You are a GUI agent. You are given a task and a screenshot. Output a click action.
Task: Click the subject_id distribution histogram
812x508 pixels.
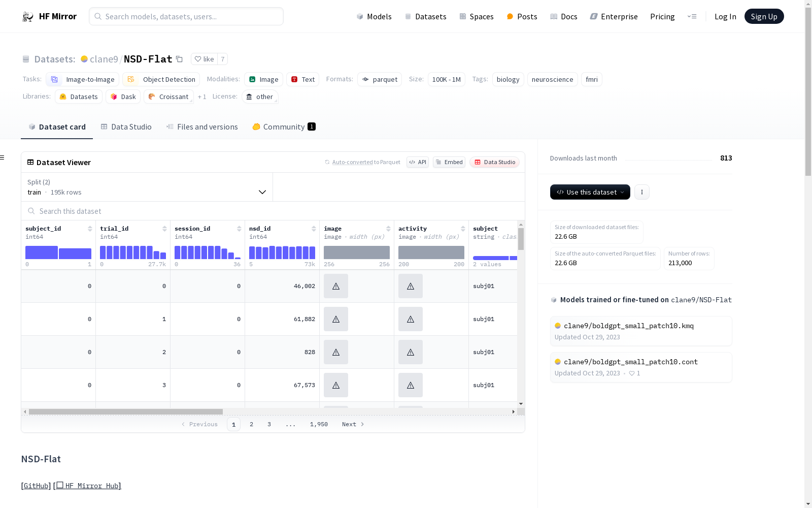click(x=58, y=252)
